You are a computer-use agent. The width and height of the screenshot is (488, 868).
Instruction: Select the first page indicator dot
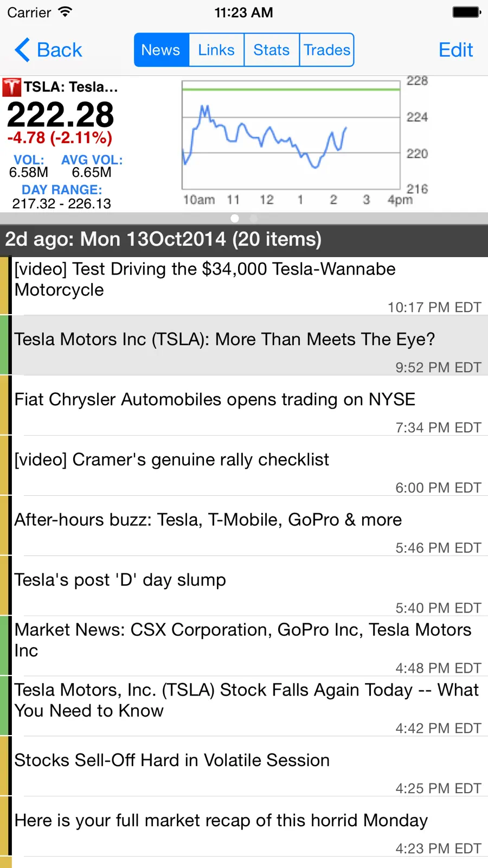[235, 218]
